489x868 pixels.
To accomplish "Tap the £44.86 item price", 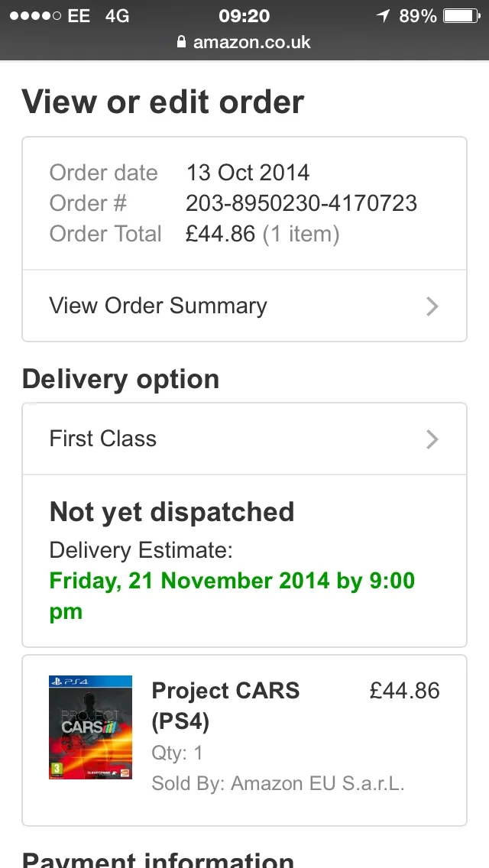I will (x=405, y=691).
